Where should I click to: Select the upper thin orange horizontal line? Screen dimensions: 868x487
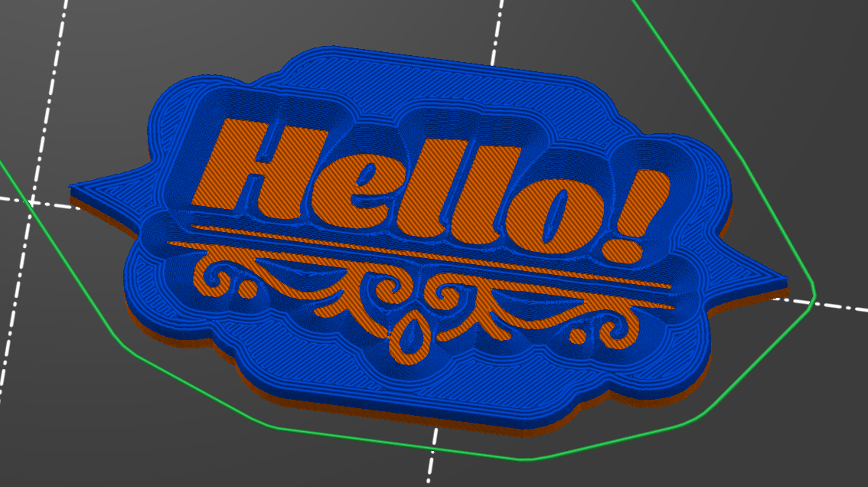[431, 256]
